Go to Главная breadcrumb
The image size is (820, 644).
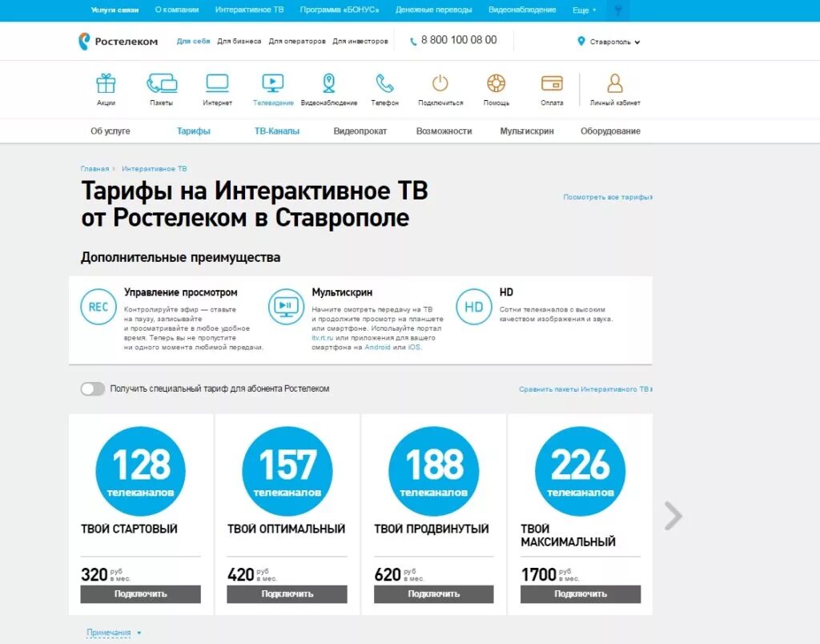point(94,168)
